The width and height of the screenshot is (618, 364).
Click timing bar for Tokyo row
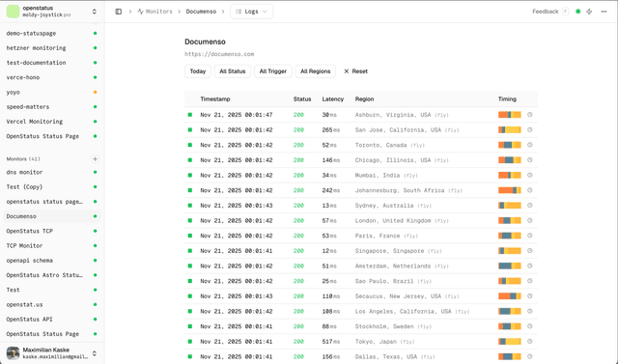(x=510, y=341)
